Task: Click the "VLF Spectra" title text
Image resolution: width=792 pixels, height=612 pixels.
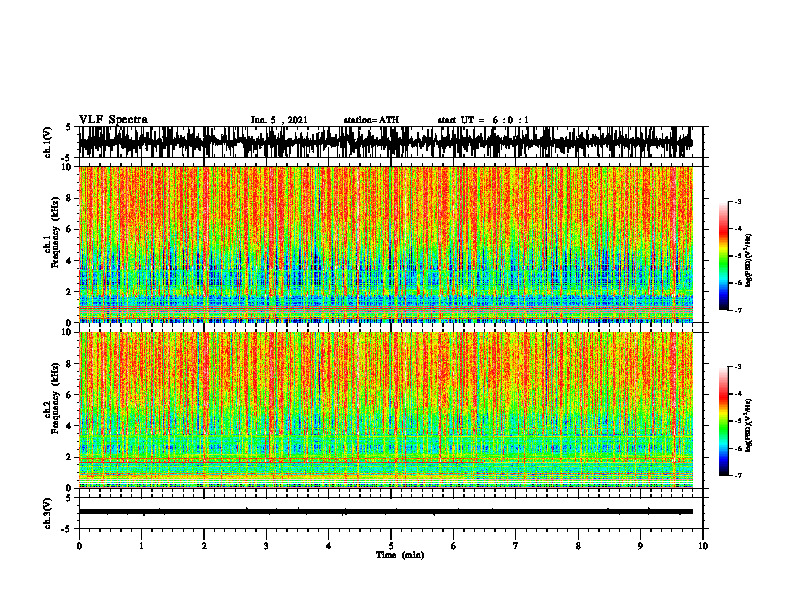Action: point(113,120)
